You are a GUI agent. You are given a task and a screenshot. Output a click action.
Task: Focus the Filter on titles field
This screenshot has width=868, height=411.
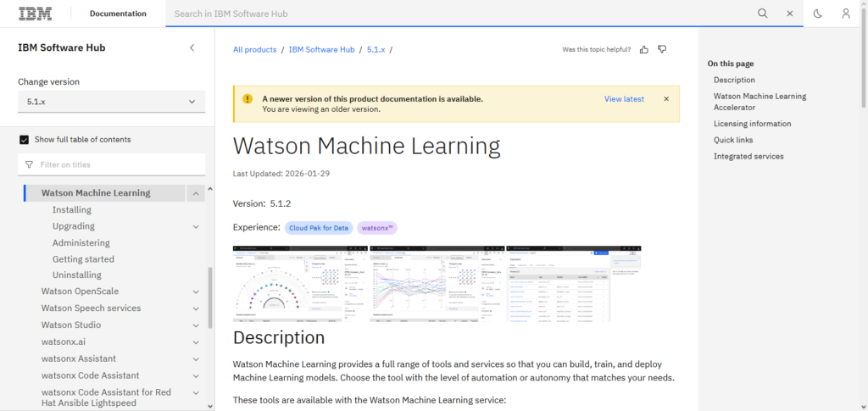tap(111, 165)
